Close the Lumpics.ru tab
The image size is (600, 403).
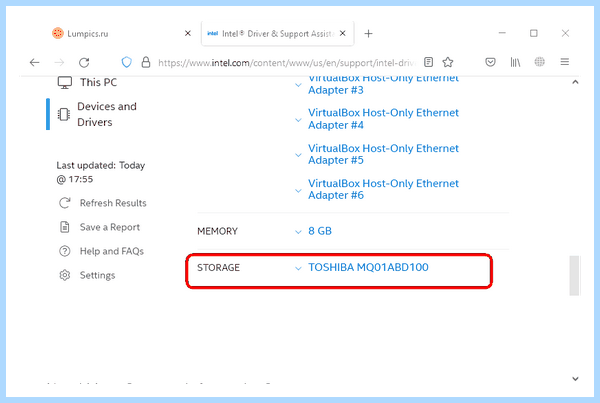[188, 33]
